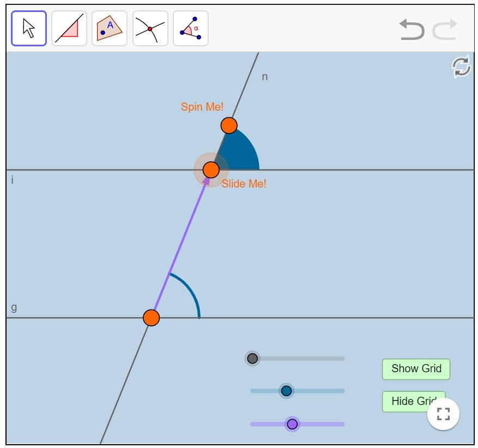The height and width of the screenshot is (448, 478).
Task: Pick the Intersect tool
Action: coord(150,28)
